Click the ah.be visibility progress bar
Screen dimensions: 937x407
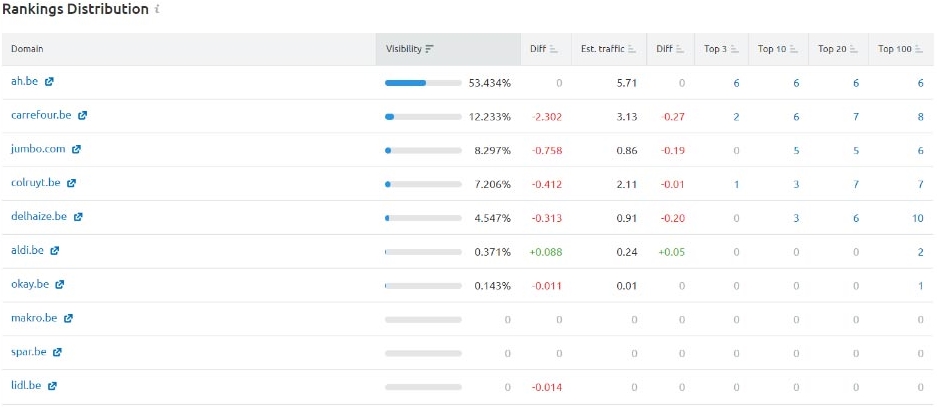(x=423, y=83)
